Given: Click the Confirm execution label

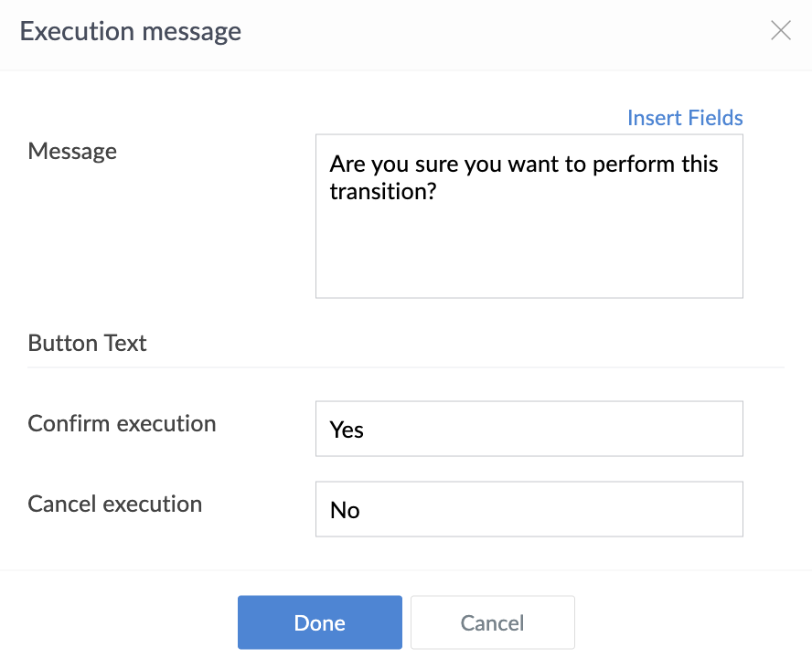Looking at the screenshot, I should 122,424.
